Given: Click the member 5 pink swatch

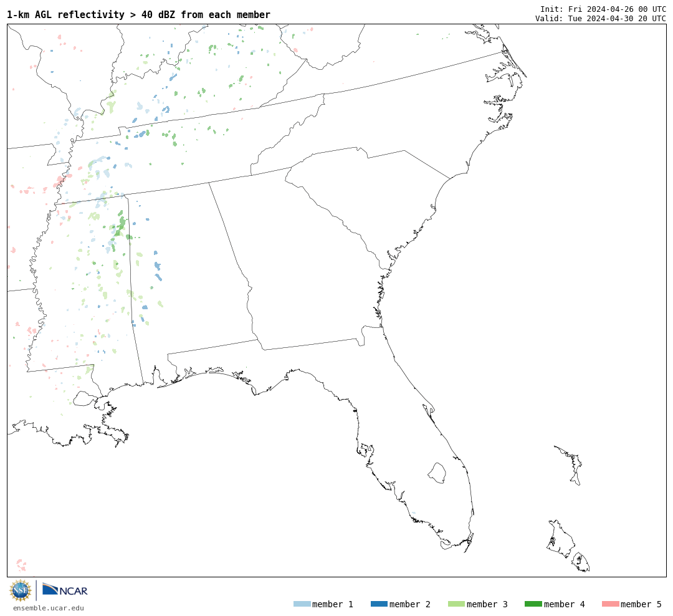Looking at the screenshot, I should pos(610,604).
